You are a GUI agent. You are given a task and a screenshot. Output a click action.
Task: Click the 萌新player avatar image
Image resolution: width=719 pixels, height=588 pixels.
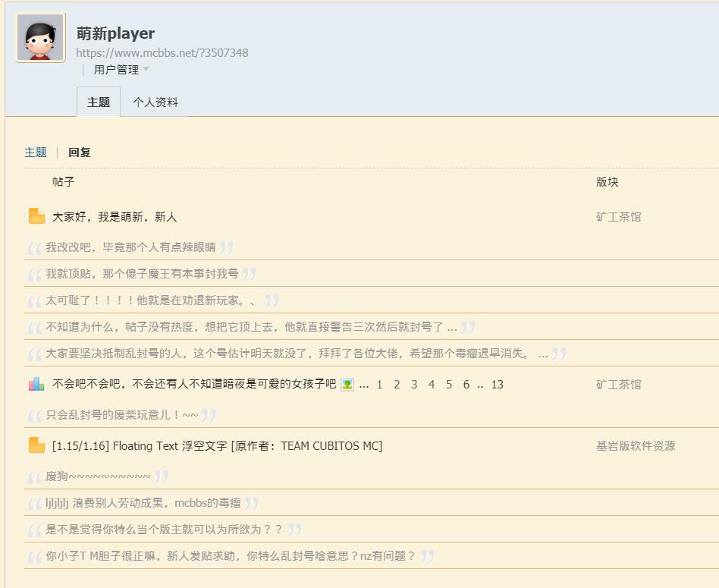40,38
